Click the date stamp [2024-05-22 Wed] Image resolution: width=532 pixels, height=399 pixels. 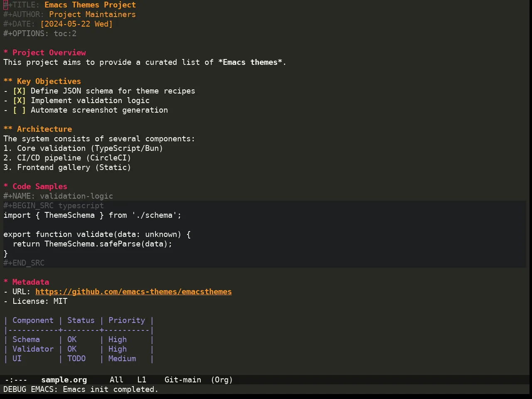click(76, 24)
